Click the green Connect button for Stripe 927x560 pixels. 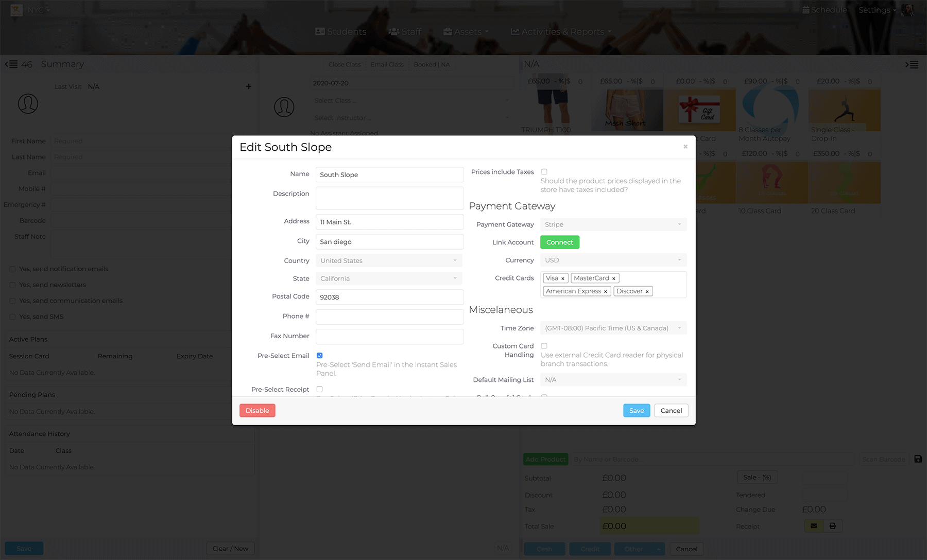tap(559, 242)
